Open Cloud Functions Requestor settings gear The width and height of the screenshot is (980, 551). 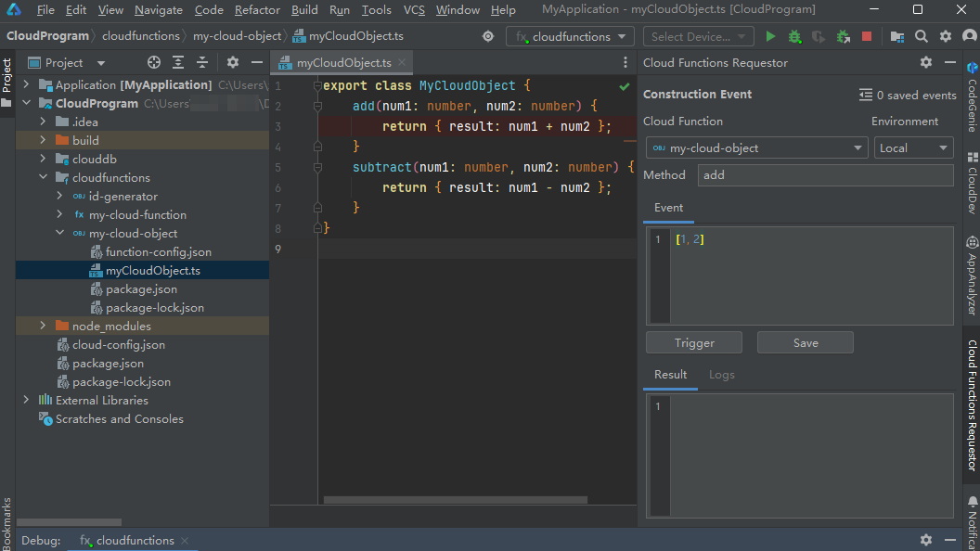[x=925, y=62]
